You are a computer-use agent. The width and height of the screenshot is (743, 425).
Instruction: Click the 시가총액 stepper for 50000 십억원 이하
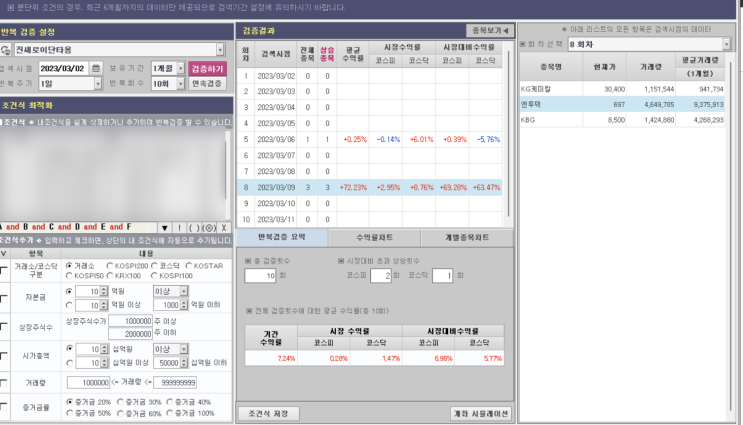pos(184,363)
